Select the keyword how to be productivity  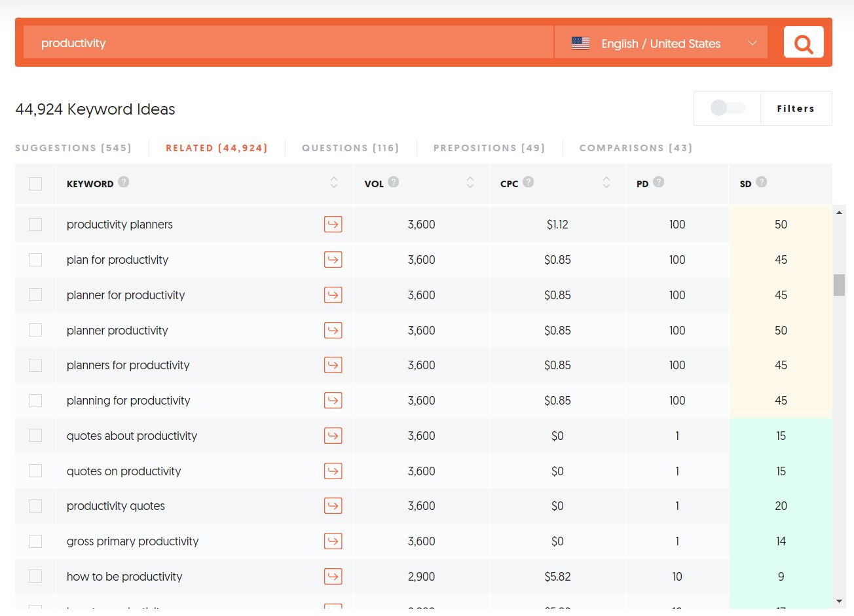click(35, 577)
